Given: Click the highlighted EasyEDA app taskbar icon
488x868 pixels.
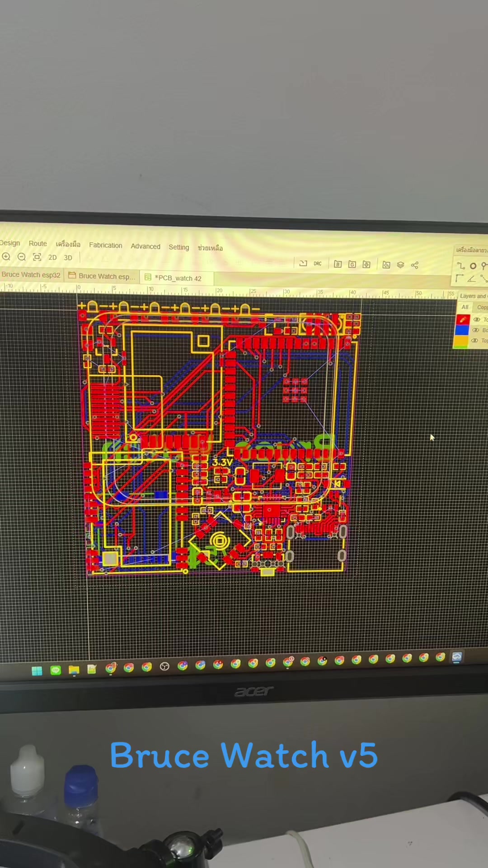Looking at the screenshot, I should (x=457, y=657).
